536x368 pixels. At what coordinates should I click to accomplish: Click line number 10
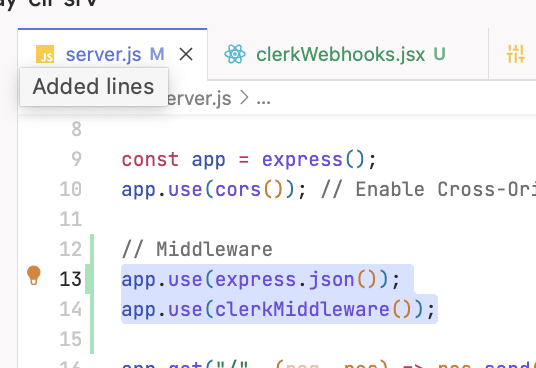pyautogui.click(x=71, y=189)
